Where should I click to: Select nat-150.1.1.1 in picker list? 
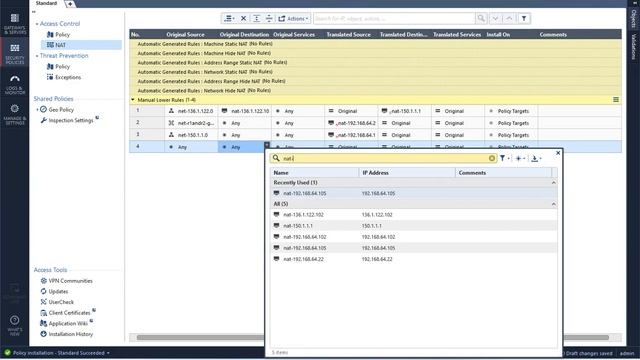[413, 225]
